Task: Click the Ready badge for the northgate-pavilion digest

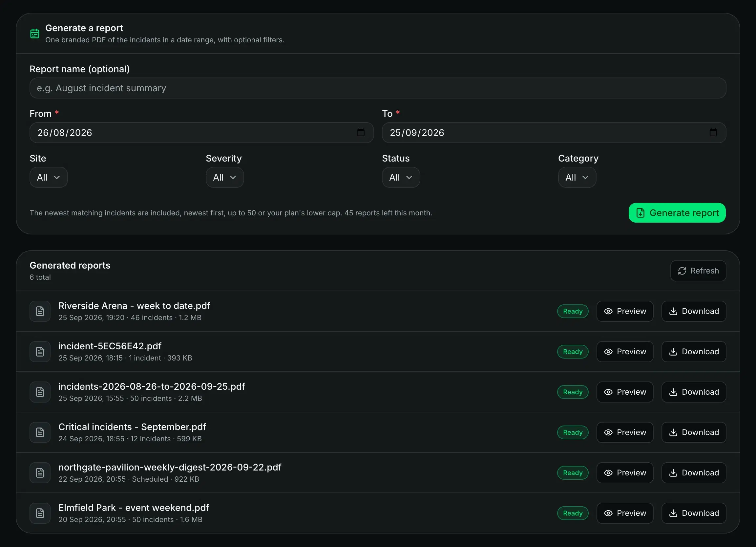Action: (x=573, y=472)
